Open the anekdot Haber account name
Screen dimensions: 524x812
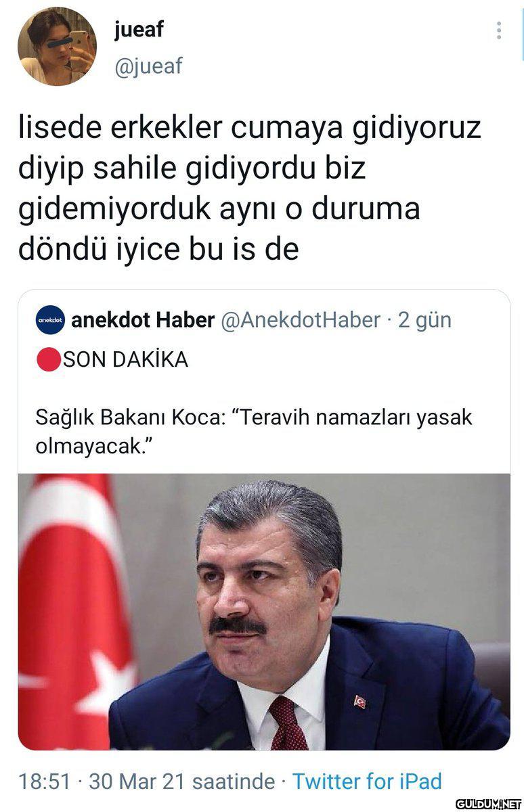pos(143,320)
